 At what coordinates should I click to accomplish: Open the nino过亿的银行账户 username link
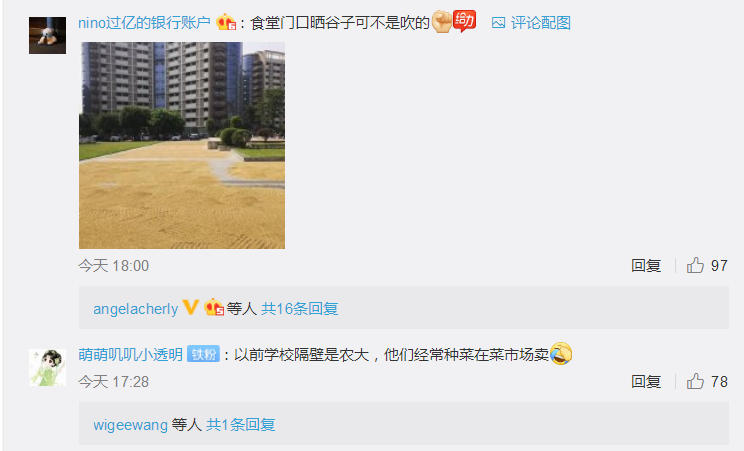[x=144, y=22]
